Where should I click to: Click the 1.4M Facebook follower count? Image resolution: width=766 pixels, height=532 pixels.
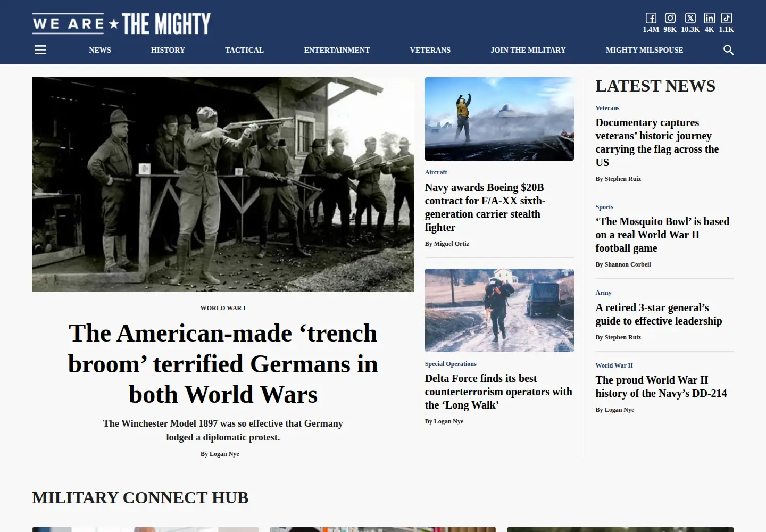(x=651, y=30)
